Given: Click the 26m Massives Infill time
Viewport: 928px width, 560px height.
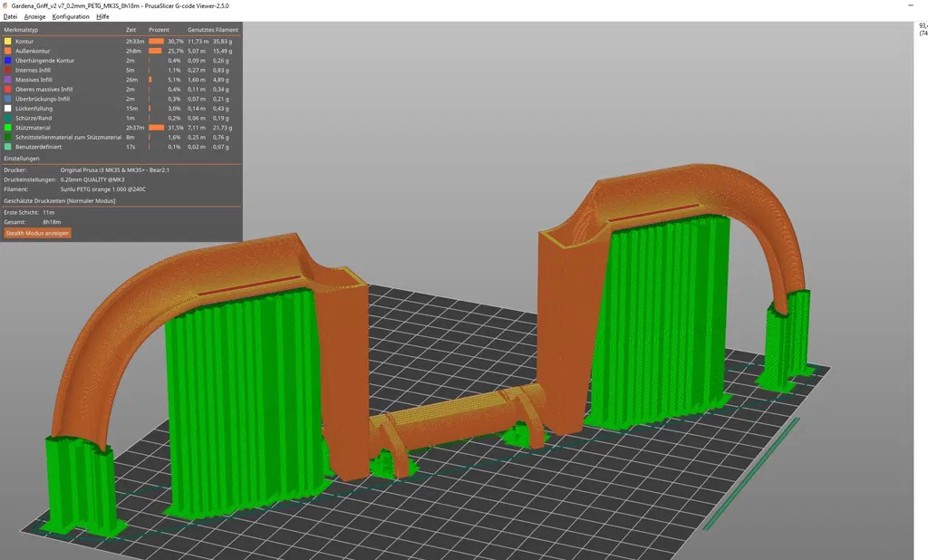Looking at the screenshot, I should pos(131,80).
